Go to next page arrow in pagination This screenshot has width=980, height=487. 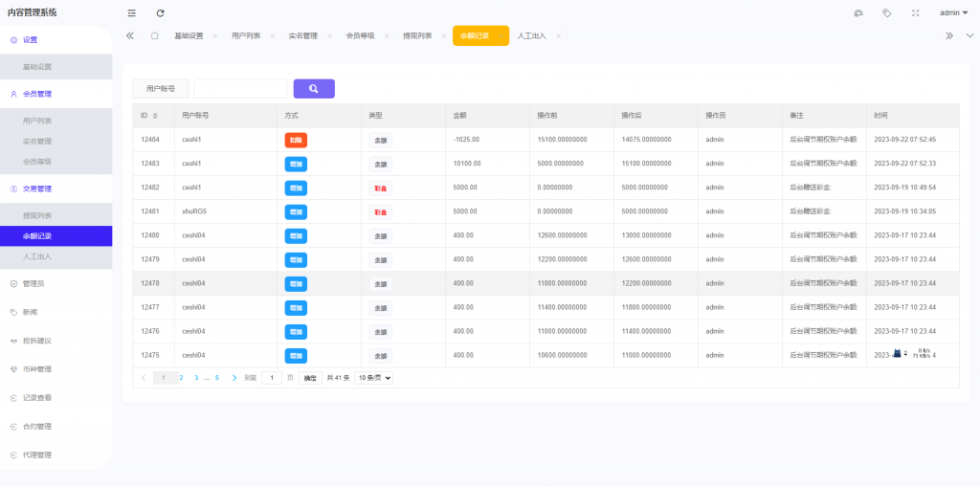(x=234, y=378)
